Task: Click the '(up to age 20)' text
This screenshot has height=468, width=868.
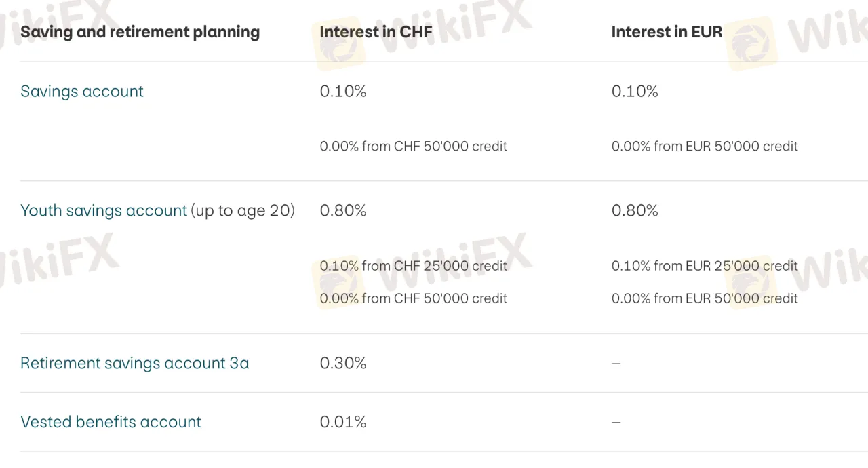Action: click(243, 211)
